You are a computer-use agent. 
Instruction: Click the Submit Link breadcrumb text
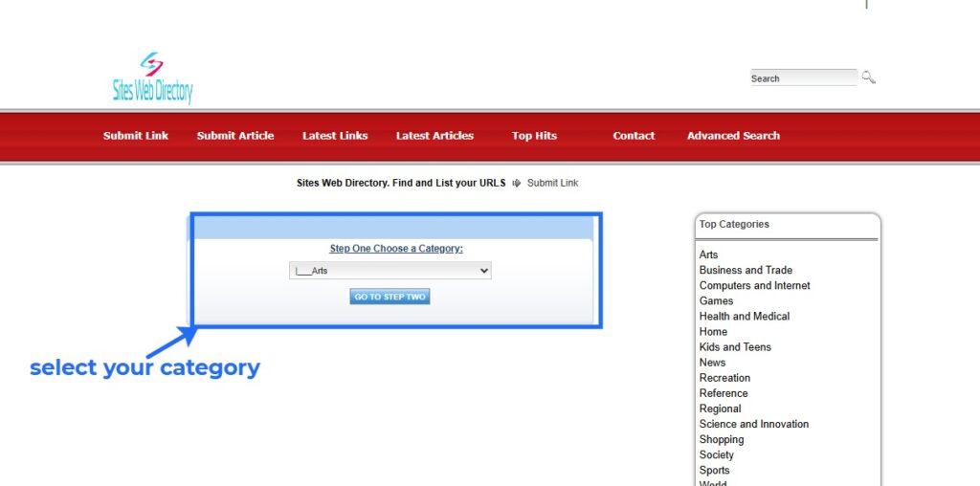pos(552,183)
